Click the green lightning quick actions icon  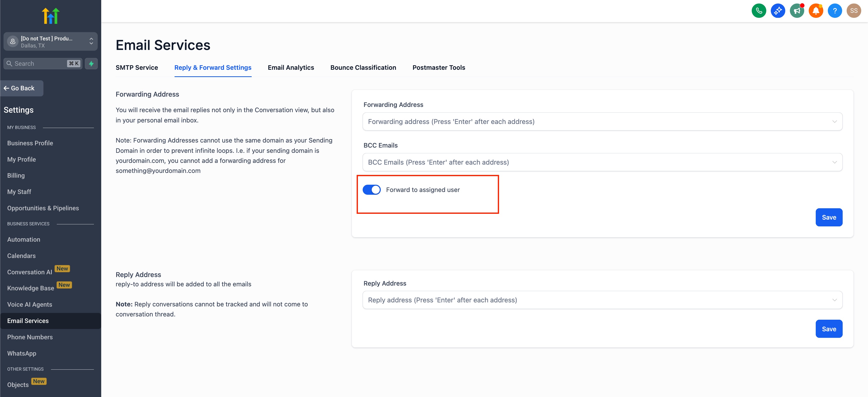(91, 64)
